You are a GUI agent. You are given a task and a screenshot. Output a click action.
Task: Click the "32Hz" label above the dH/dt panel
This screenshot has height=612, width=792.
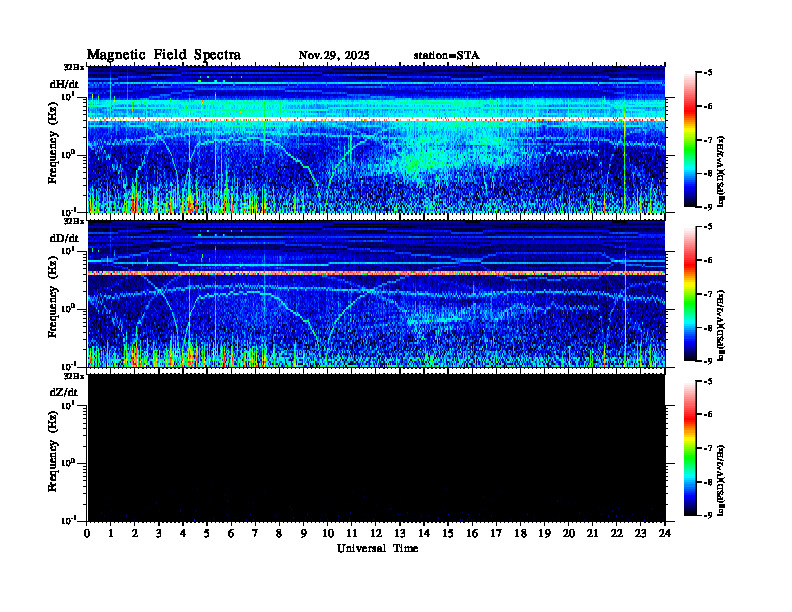[74, 66]
